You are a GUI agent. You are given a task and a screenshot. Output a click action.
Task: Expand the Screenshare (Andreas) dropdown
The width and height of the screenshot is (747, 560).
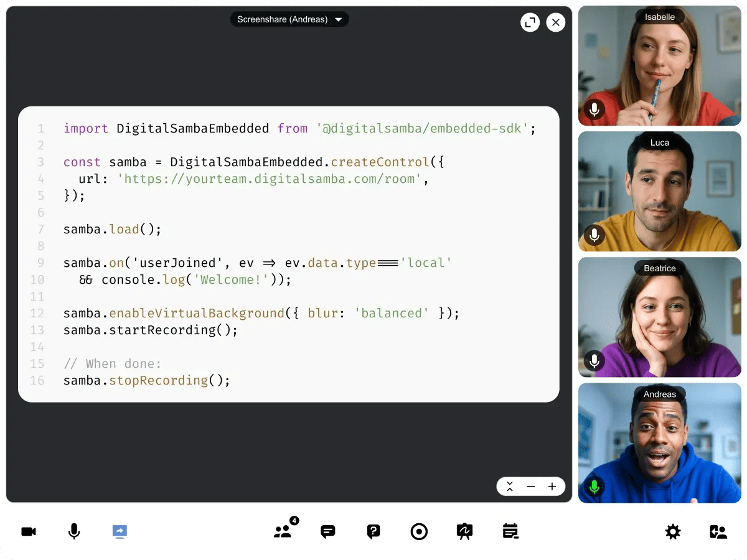[x=289, y=19]
